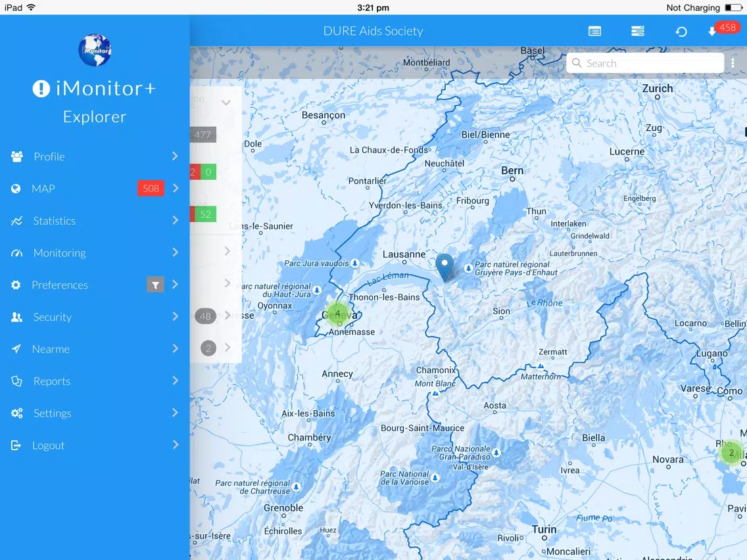Click the Statistics chart line icon
Screen dimensions: 747x560
pos(16,220)
